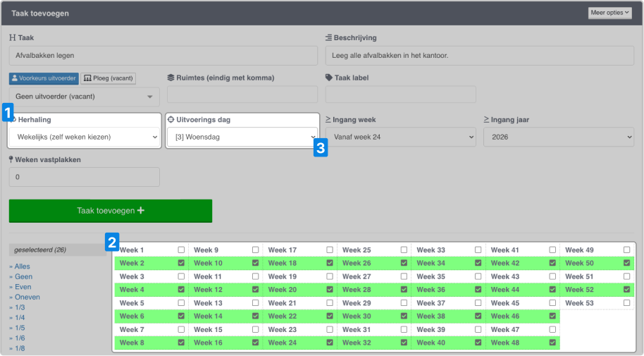Image resolution: width=644 pixels, height=356 pixels.
Task: Open the Meer opties menu
Action: (x=610, y=13)
